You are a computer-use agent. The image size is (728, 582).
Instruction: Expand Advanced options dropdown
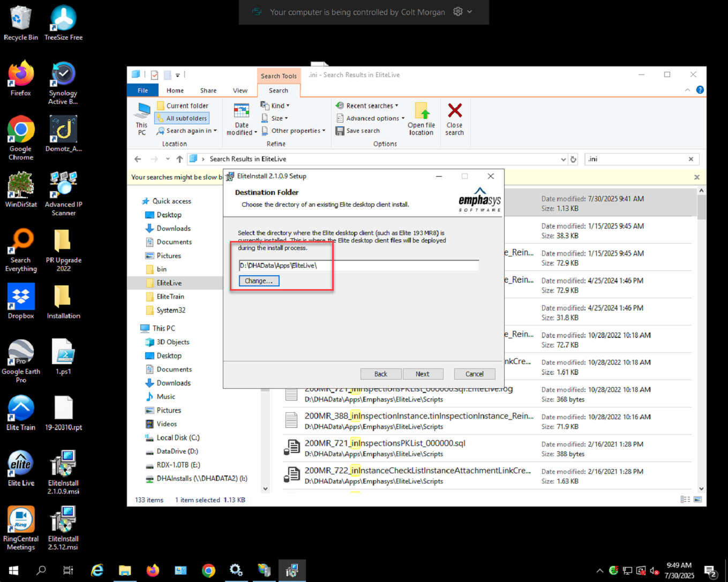[370, 118]
